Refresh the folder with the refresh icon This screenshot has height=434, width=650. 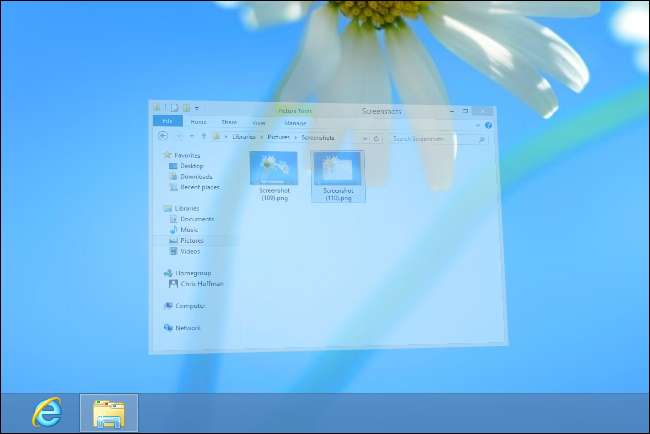tap(376, 139)
